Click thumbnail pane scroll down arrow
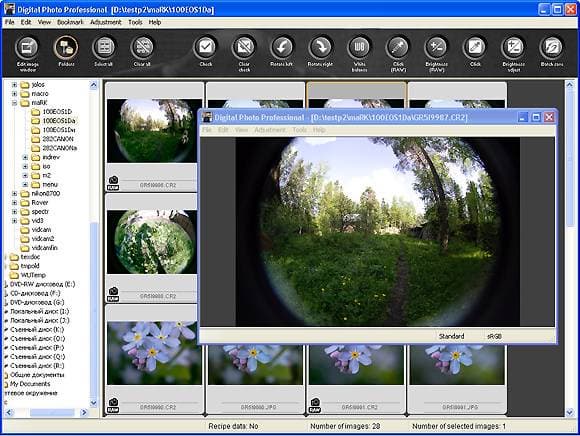 click(570, 412)
